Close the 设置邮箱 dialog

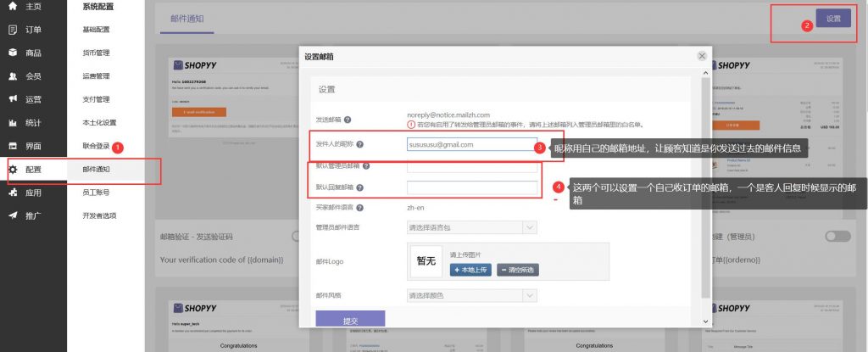(x=702, y=56)
